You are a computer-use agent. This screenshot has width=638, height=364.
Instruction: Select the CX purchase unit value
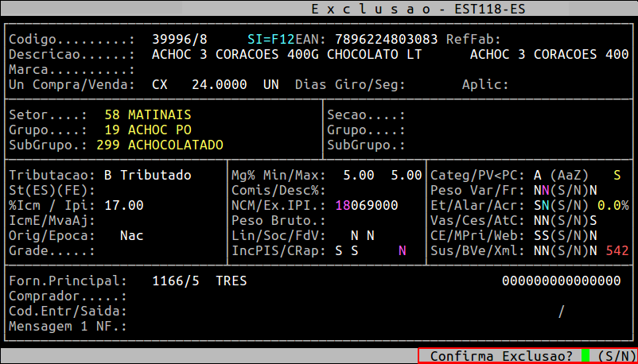160,84
